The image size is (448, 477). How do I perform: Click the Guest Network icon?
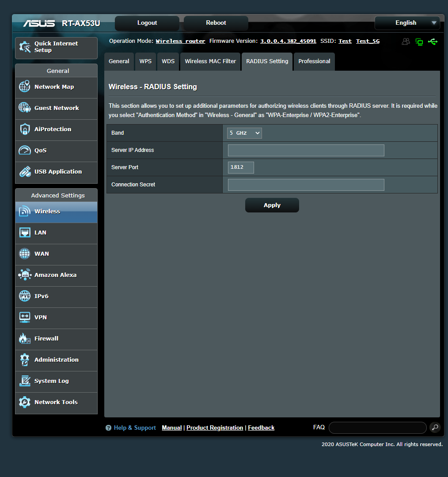(x=25, y=107)
